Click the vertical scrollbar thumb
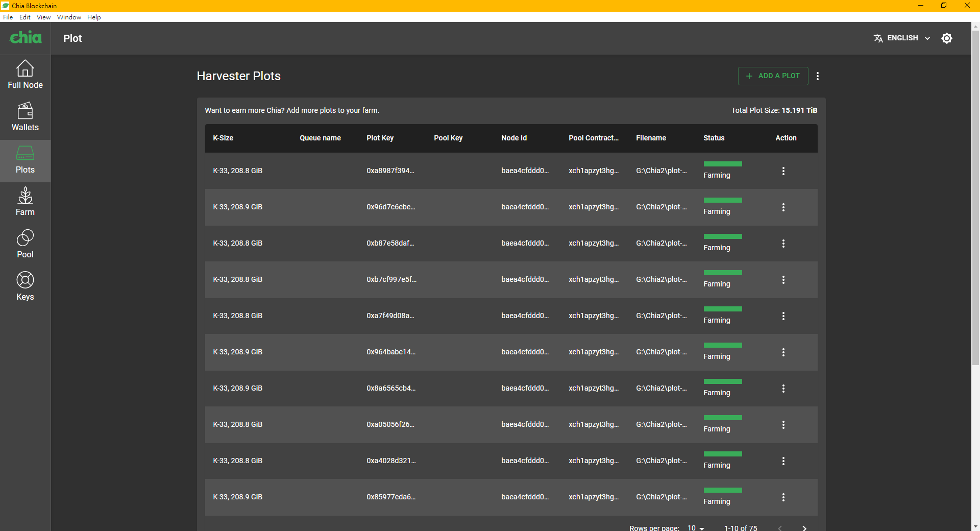980x531 pixels. point(975,198)
